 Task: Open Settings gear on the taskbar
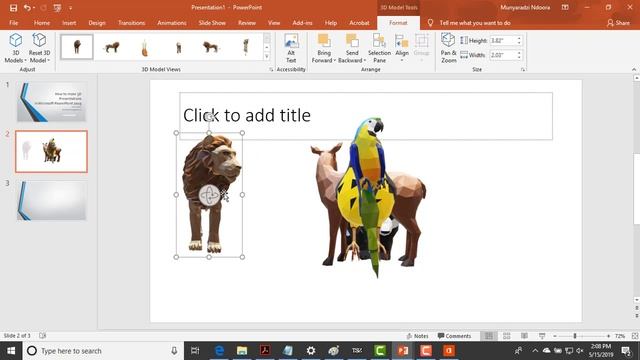[311, 351]
